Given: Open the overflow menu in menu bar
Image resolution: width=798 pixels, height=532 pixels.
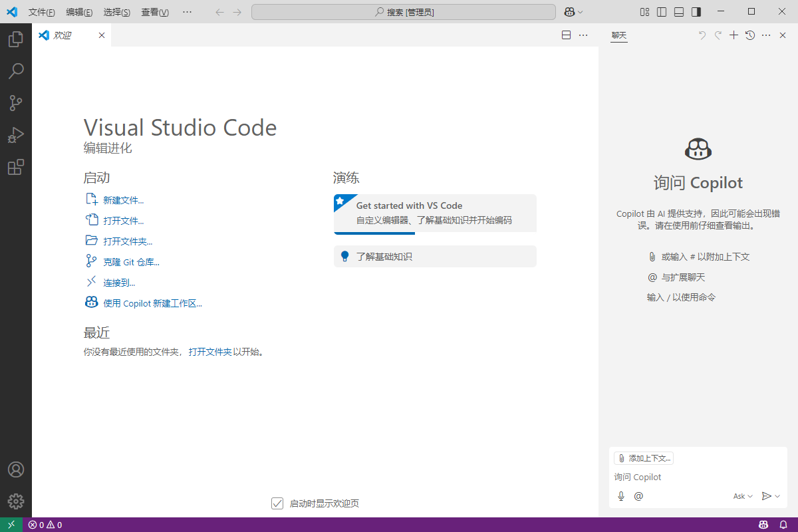Looking at the screenshot, I should coord(187,12).
